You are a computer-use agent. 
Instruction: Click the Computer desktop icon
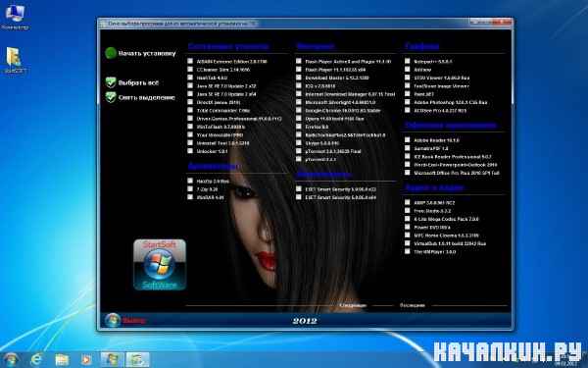pyautogui.click(x=15, y=17)
